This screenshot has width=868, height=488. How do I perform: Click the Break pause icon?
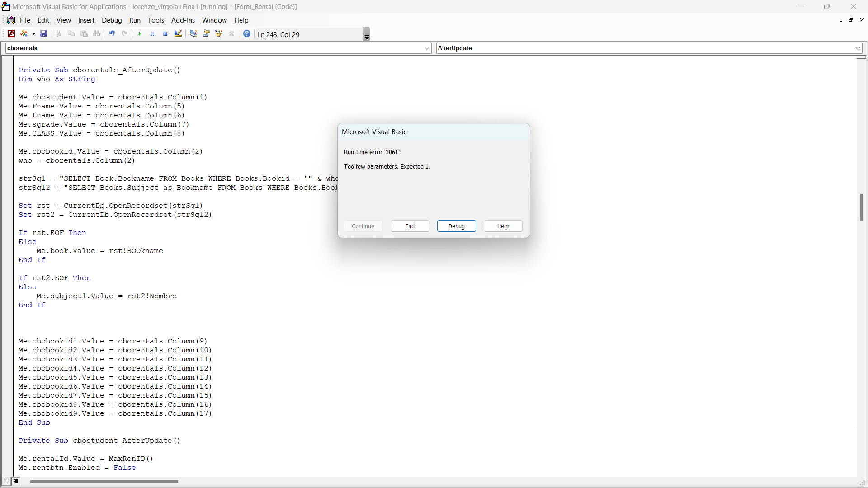(153, 34)
